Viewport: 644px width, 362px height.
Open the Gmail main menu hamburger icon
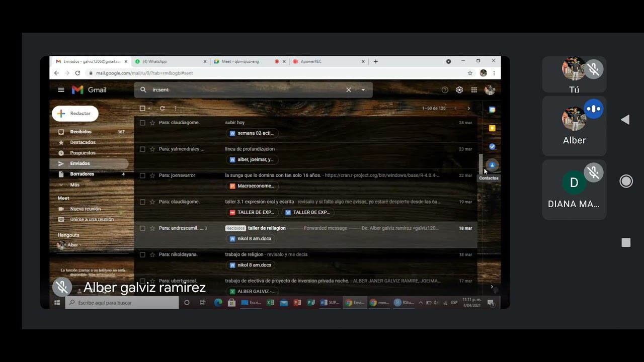point(61,90)
